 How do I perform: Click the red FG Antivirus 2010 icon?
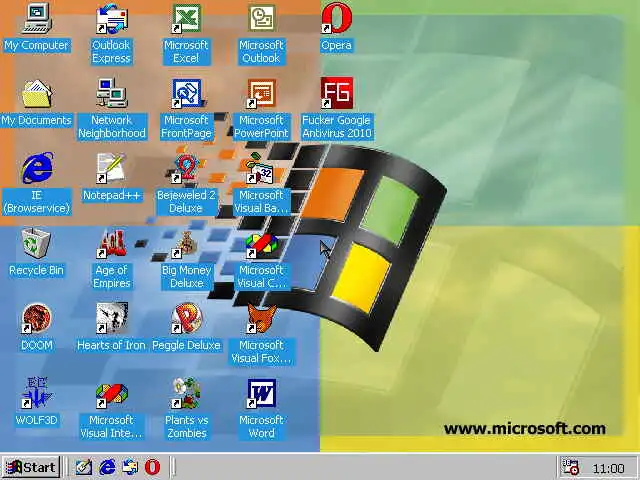pos(336,93)
